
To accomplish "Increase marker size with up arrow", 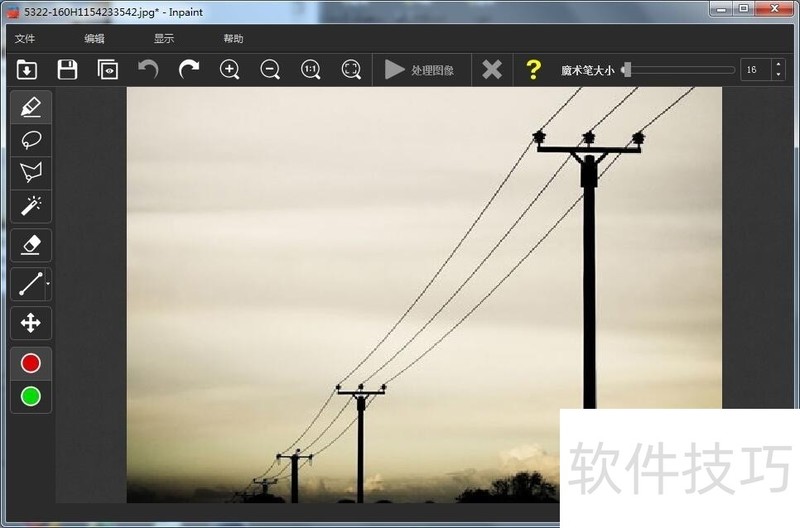I will (778, 64).
